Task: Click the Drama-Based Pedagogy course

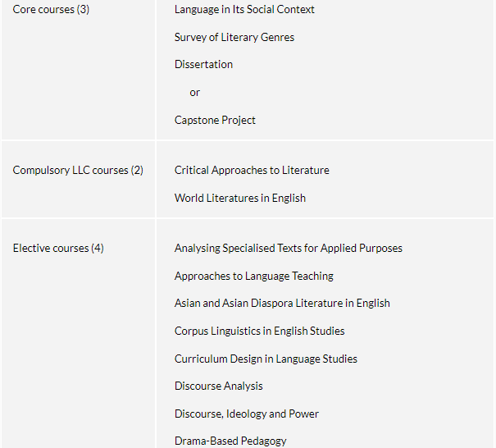Action: (x=230, y=441)
